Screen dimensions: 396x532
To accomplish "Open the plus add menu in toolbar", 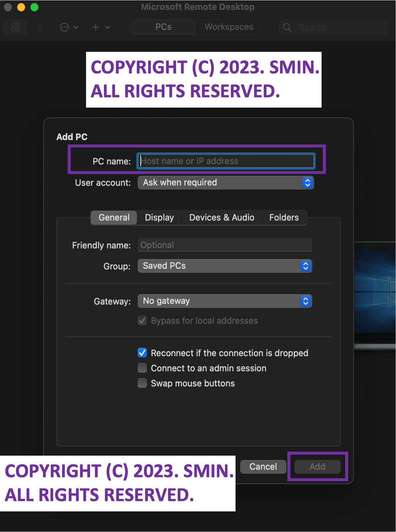I will tap(101, 27).
